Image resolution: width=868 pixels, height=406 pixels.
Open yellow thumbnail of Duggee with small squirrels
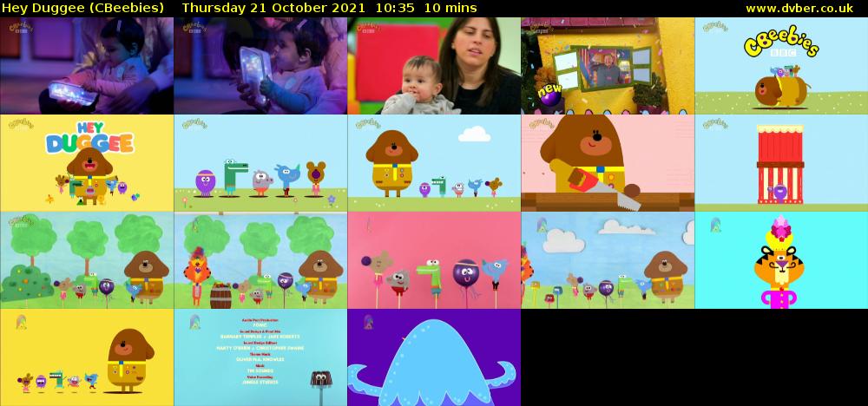(87, 357)
